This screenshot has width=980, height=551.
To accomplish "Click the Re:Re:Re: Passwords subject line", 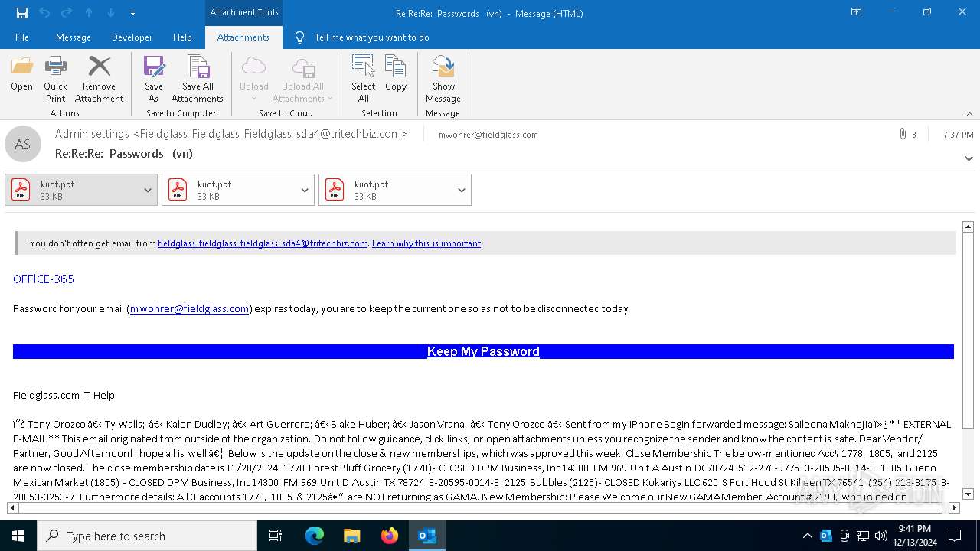I will pos(124,154).
